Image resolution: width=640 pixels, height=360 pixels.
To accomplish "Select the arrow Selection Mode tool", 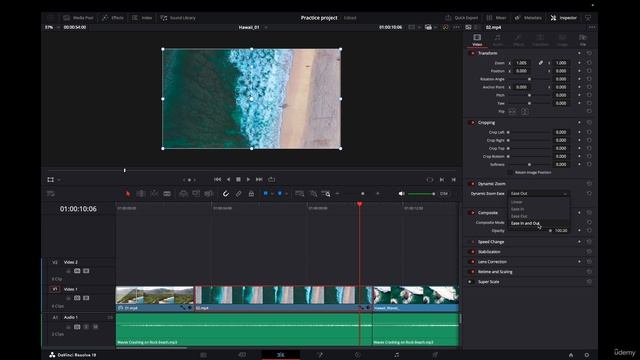I will (x=128, y=193).
